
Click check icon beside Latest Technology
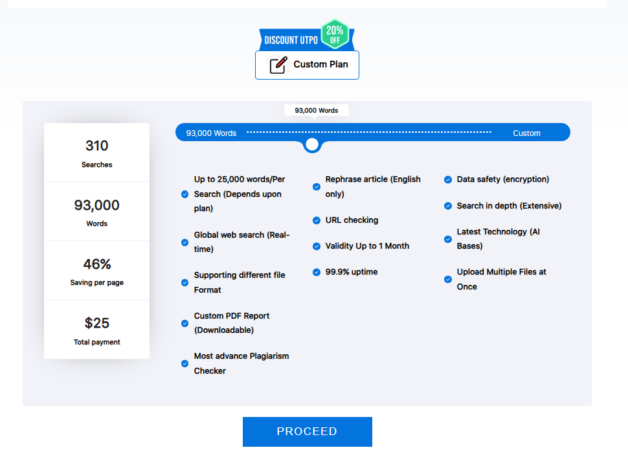click(448, 239)
